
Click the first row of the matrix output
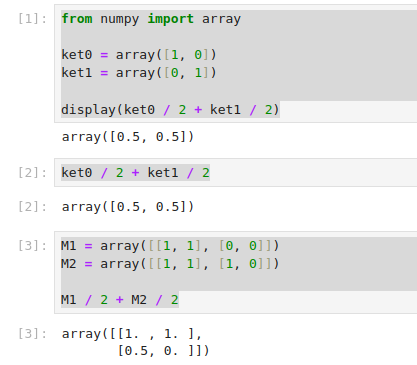(x=132, y=334)
